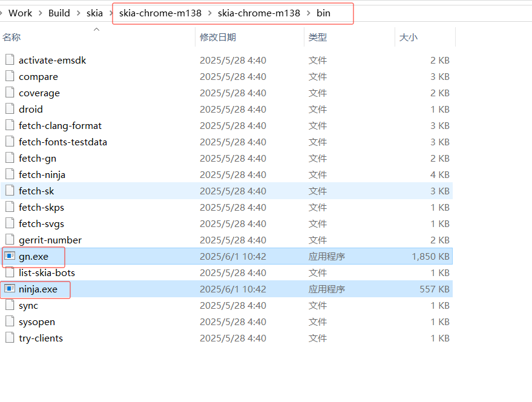Select the try-clients file name

(x=41, y=338)
